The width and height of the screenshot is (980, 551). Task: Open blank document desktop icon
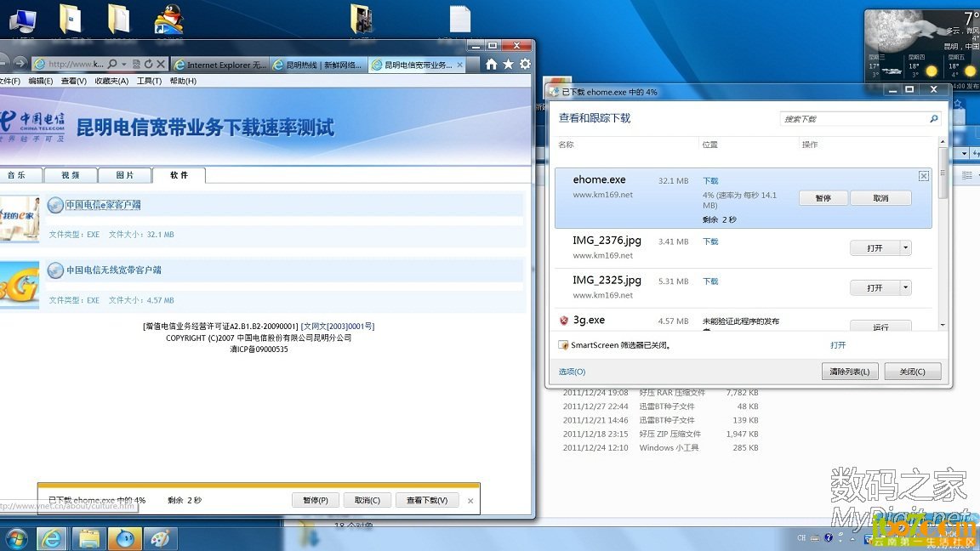[460, 19]
